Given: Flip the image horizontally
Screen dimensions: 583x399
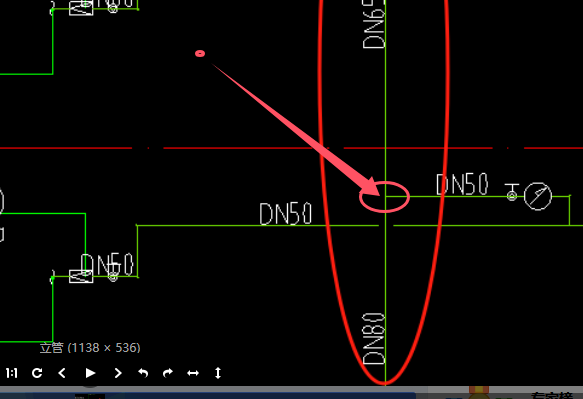Looking at the screenshot, I should pos(193,373).
